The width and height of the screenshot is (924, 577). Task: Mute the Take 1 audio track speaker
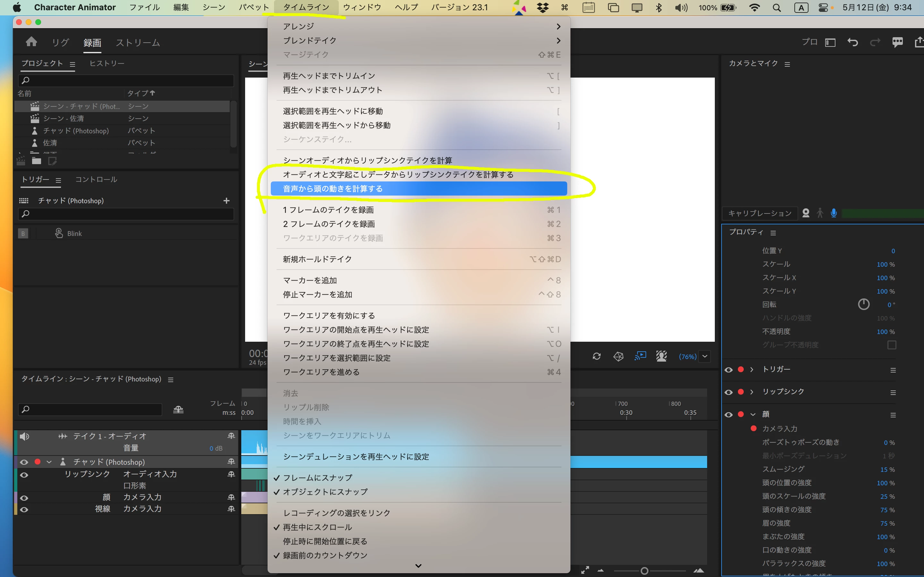[x=24, y=436]
